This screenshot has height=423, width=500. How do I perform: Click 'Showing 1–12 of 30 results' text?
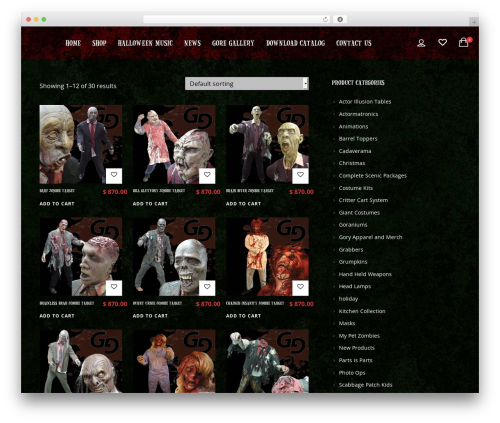[78, 86]
